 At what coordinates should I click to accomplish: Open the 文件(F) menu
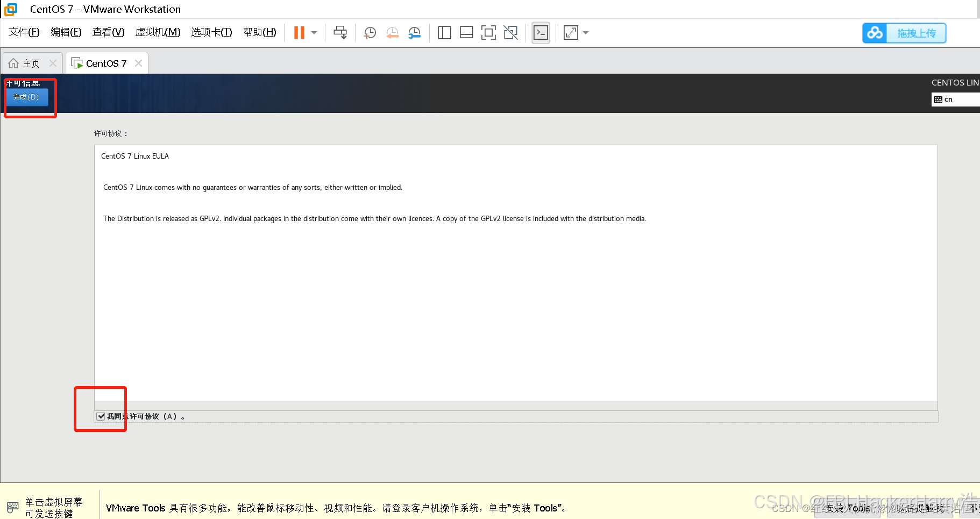pos(24,32)
